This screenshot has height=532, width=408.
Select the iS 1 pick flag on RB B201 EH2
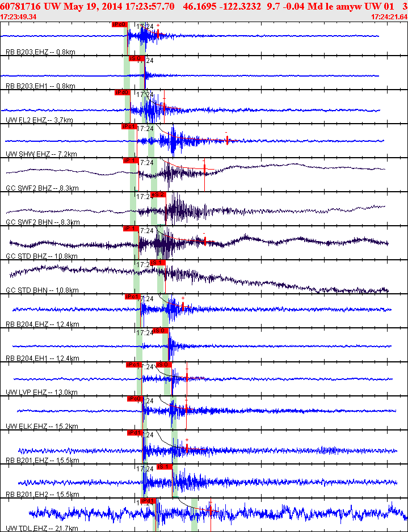click(165, 467)
